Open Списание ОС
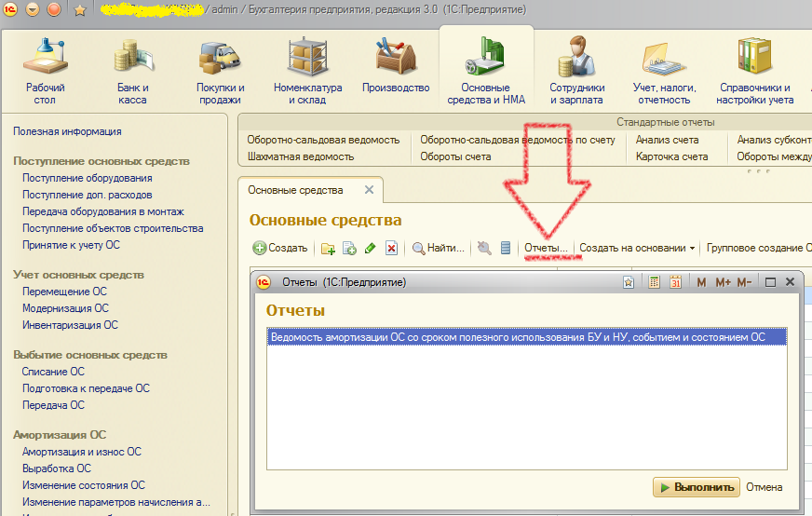The width and height of the screenshot is (812, 516). coord(53,372)
